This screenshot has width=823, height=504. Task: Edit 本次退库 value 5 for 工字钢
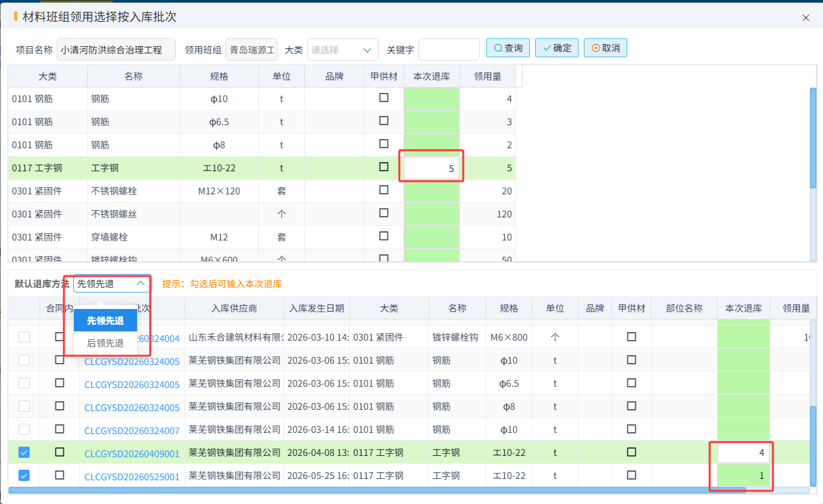pyautogui.click(x=432, y=168)
